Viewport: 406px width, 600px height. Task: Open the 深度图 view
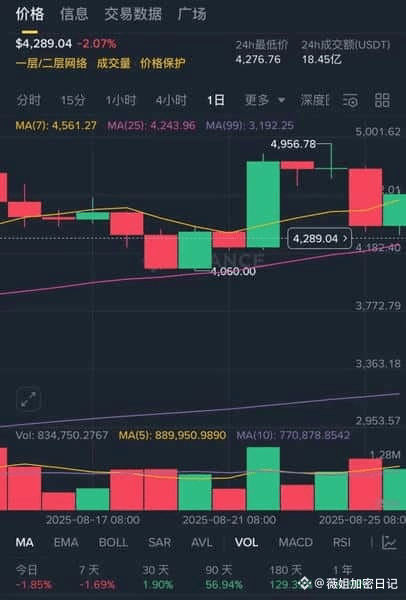[x=314, y=100]
